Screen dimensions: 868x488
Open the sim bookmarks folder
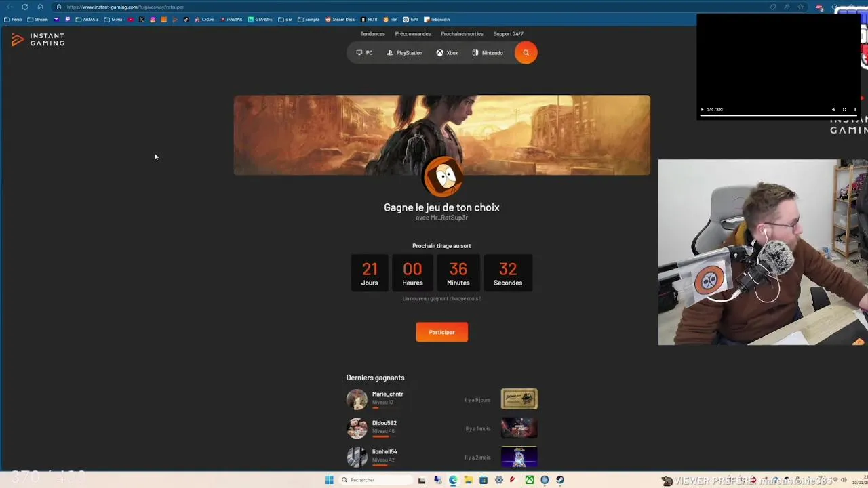tap(285, 20)
